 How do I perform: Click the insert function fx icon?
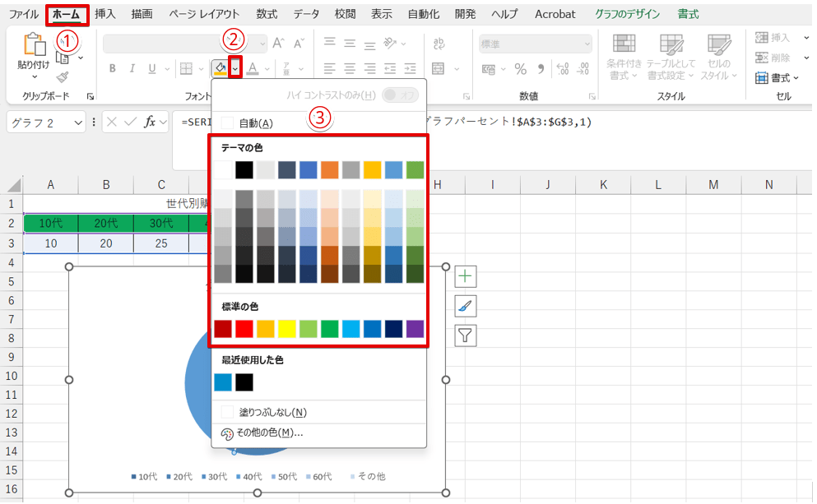click(150, 122)
